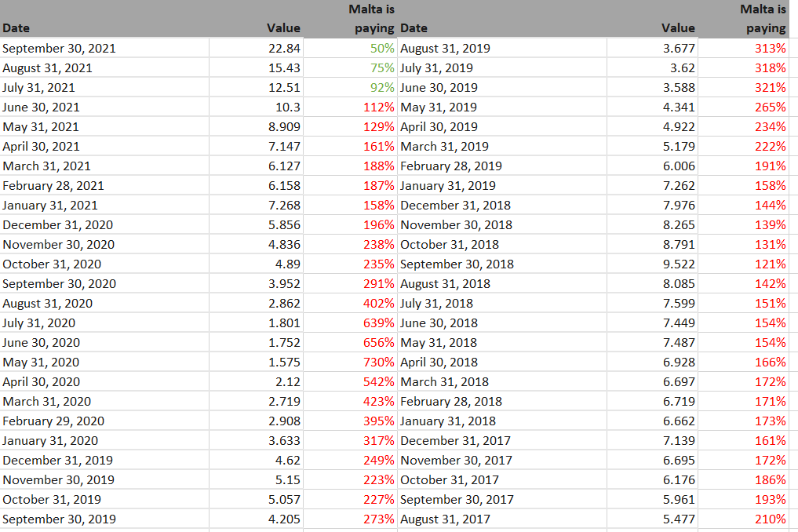Viewport: 798px width, 532px height.
Task: Click the May 31, 2020 date cell
Action: point(41,363)
